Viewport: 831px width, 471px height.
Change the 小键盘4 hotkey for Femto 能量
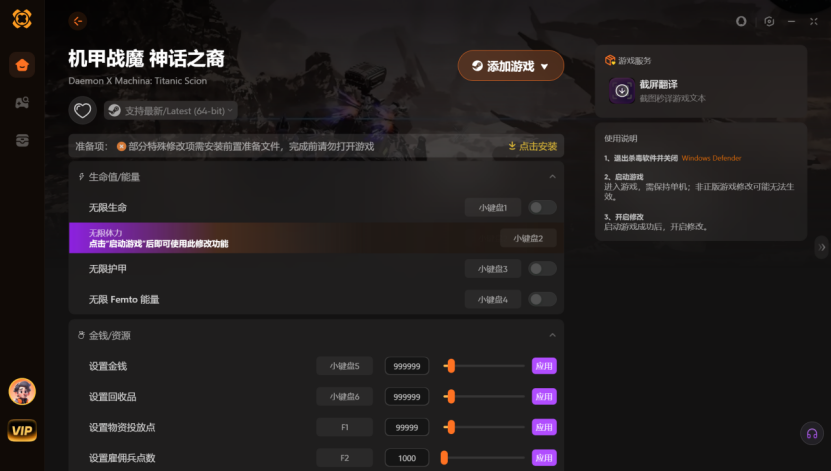493,299
